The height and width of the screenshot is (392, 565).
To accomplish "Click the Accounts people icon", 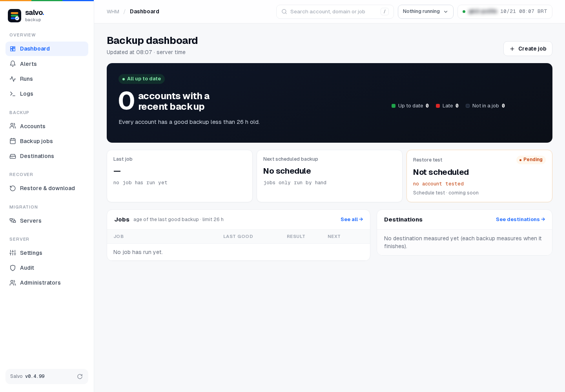I will pyautogui.click(x=13, y=126).
